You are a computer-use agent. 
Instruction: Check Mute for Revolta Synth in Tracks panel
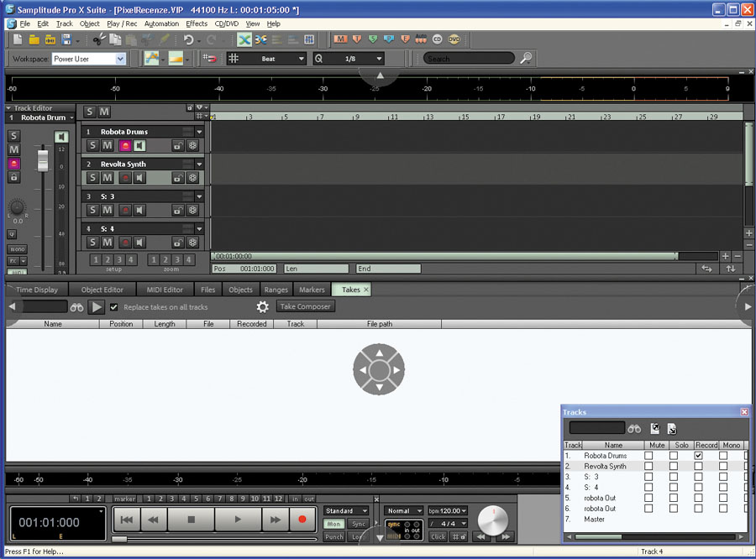[648, 466]
